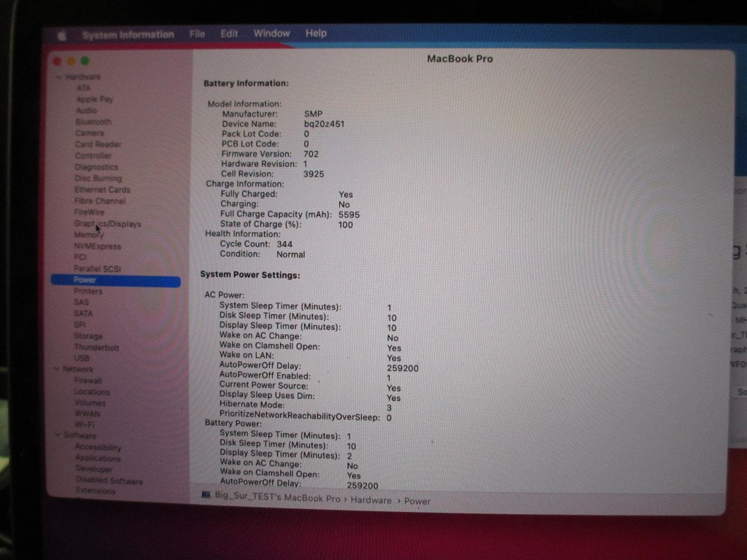
Task: Select Printers in the sidebar
Action: coord(88,291)
